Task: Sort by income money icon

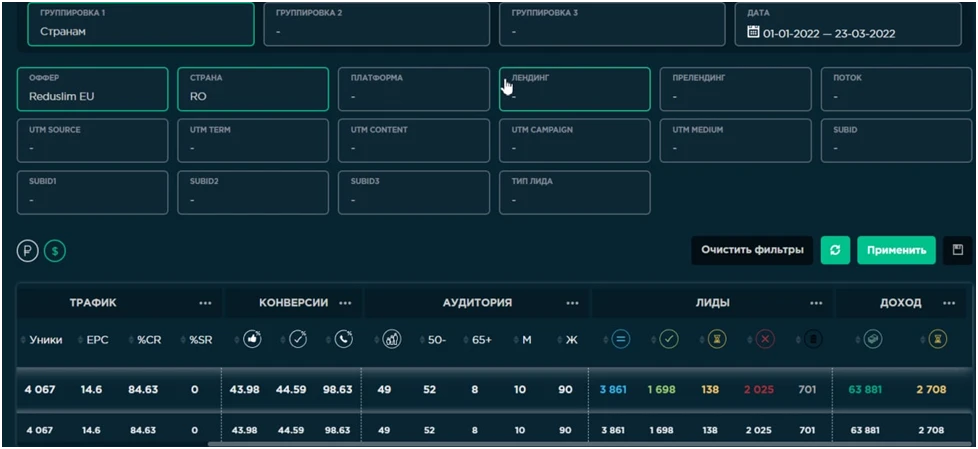Action: (x=873, y=339)
